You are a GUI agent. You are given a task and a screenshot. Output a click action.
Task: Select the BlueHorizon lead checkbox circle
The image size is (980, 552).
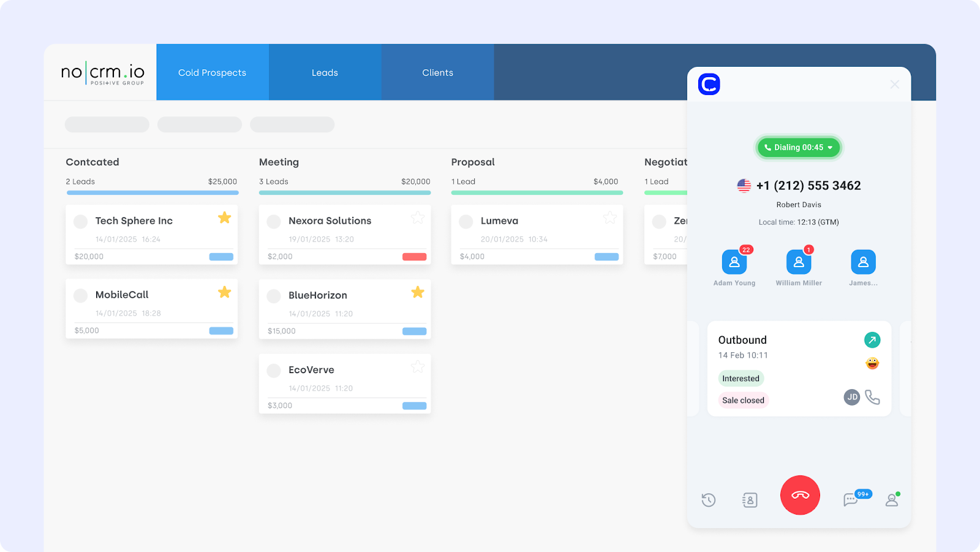(x=274, y=297)
